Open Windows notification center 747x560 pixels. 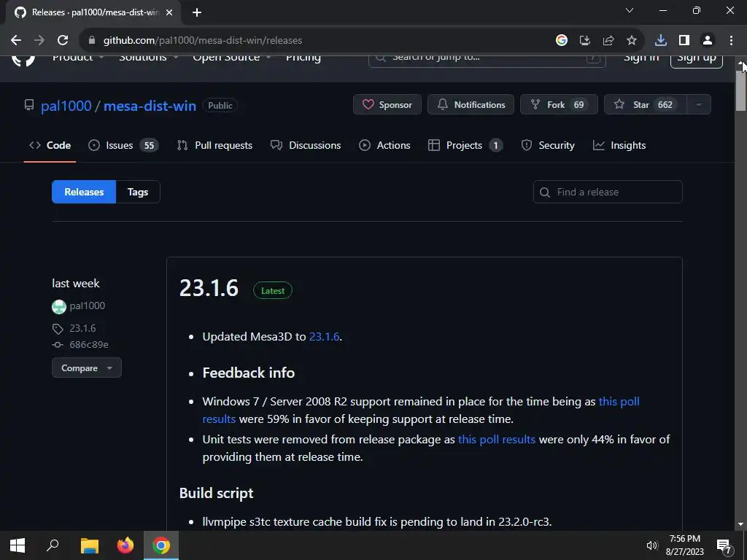[x=724, y=545]
